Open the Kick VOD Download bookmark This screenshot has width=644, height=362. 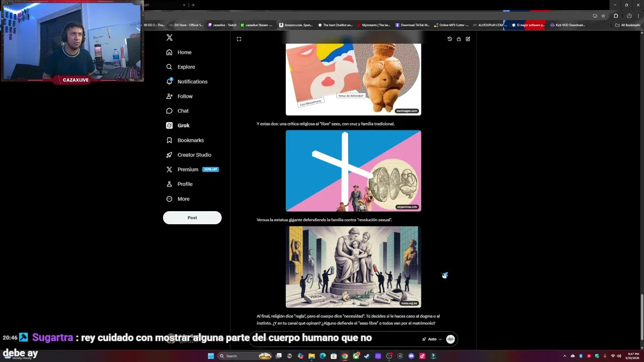(x=568, y=25)
